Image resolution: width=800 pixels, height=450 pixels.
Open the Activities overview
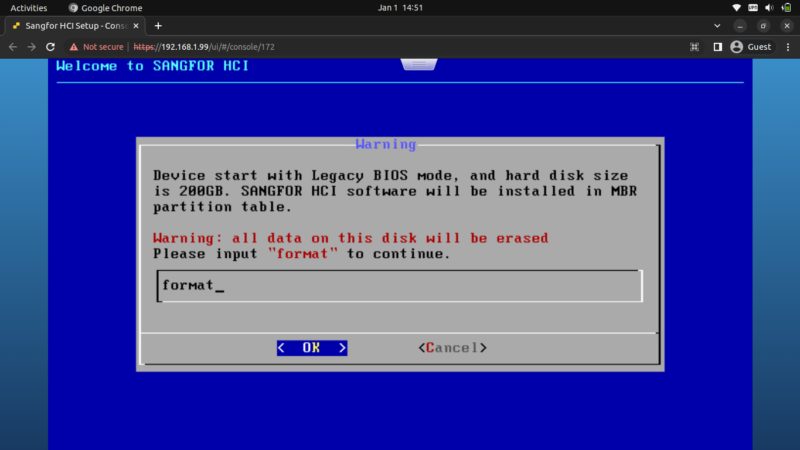(28, 7)
